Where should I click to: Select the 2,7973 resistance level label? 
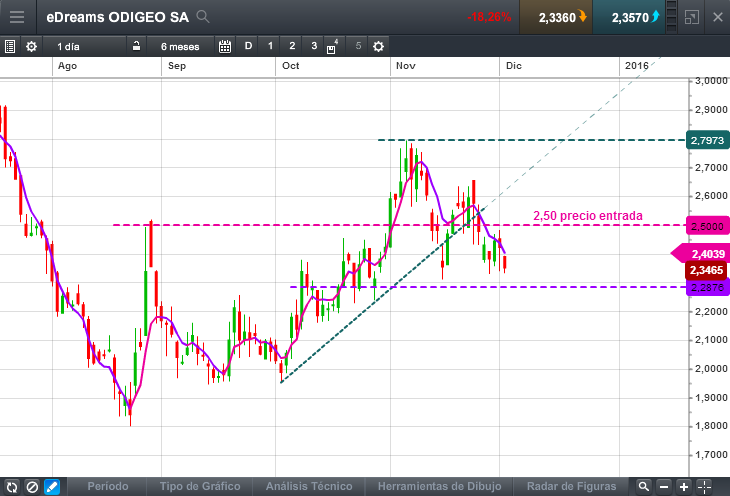pyautogui.click(x=708, y=140)
